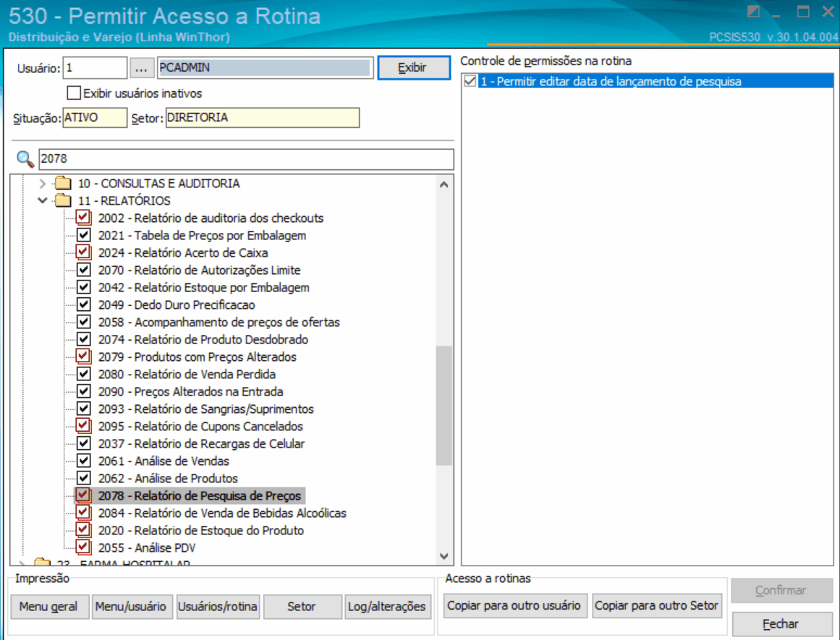Image resolution: width=840 pixels, height=640 pixels.
Task: Select row 2078 - Relatório de Pesquisa de Preços
Action: tap(199, 496)
